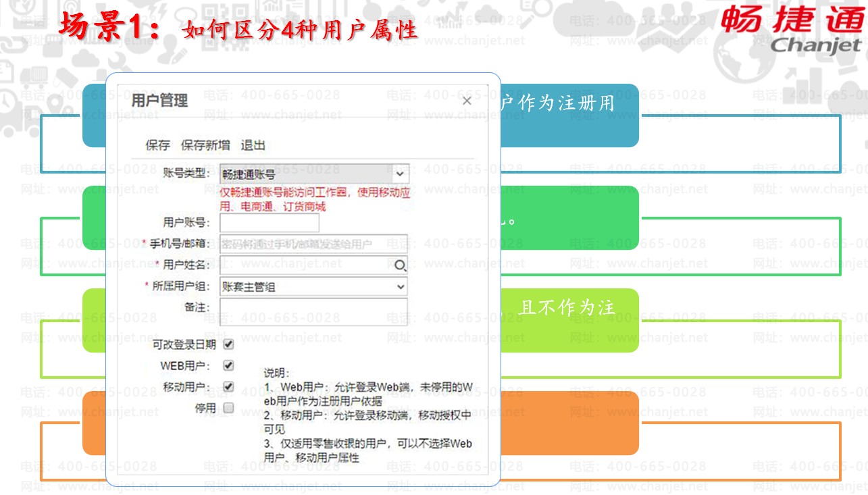868x495 pixels.
Task: Click the 用户账号 input field
Action: click(270, 223)
